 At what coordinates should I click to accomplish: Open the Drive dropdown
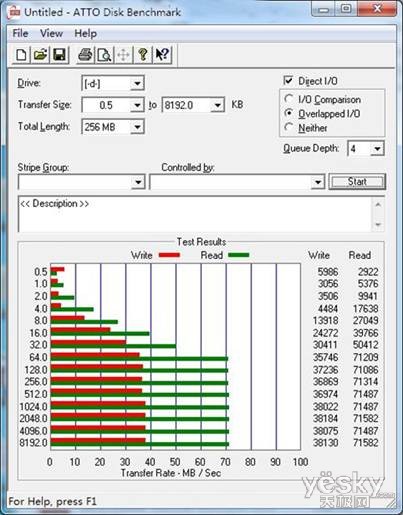coord(137,83)
